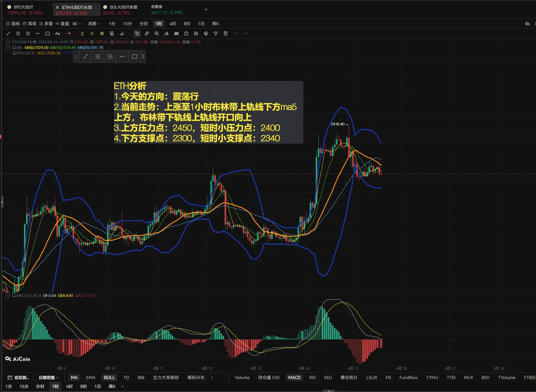The height and width of the screenshot is (392, 536).
Task: Open the 周期 period dropdown
Action: pos(94,24)
